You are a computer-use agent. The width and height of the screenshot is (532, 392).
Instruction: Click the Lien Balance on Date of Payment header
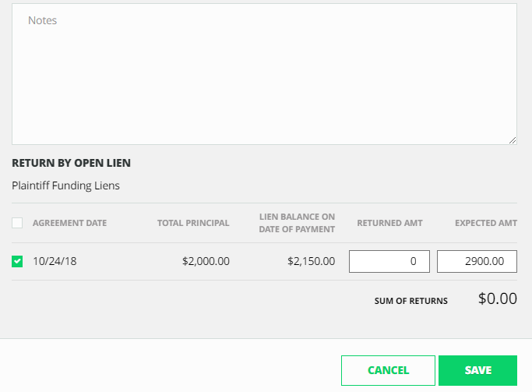coord(297,223)
